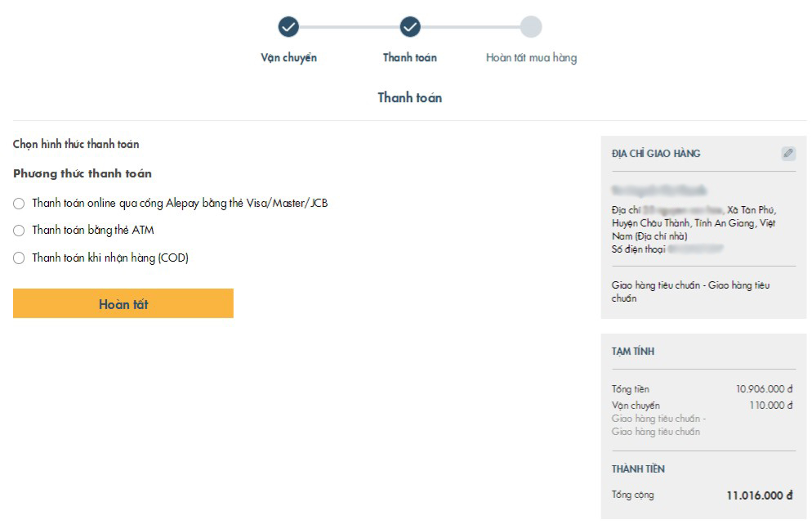Image resolution: width=812 pixels, height=529 pixels.
Task: Select Alepay Visa/Master/JCB payment radio button
Action: point(19,204)
